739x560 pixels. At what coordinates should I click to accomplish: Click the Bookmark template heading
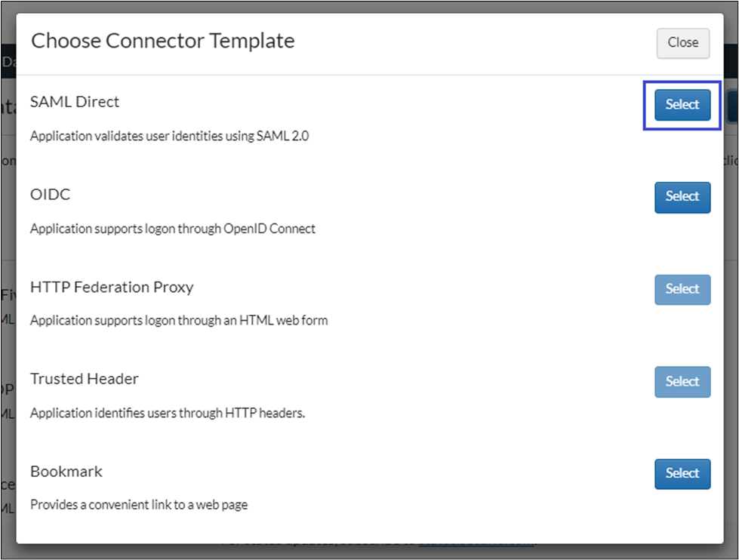click(x=66, y=472)
